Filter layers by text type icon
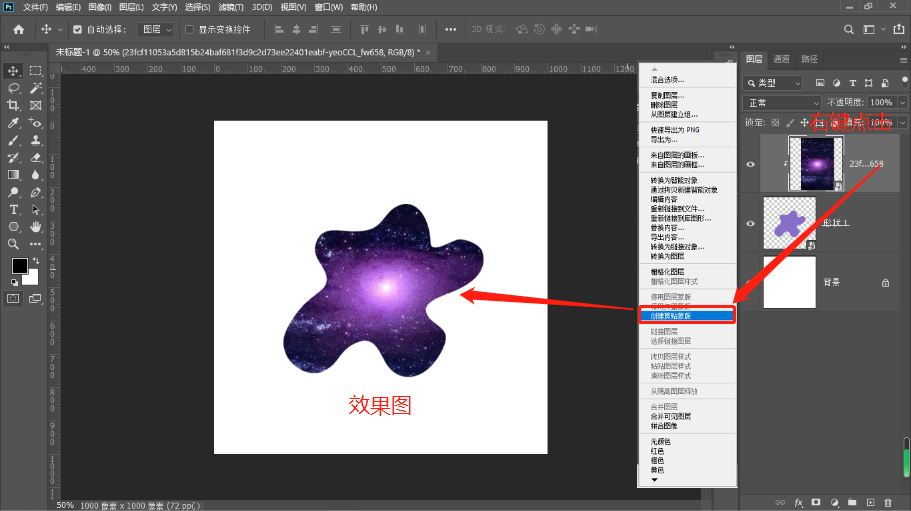This screenshot has width=911, height=511. point(852,83)
